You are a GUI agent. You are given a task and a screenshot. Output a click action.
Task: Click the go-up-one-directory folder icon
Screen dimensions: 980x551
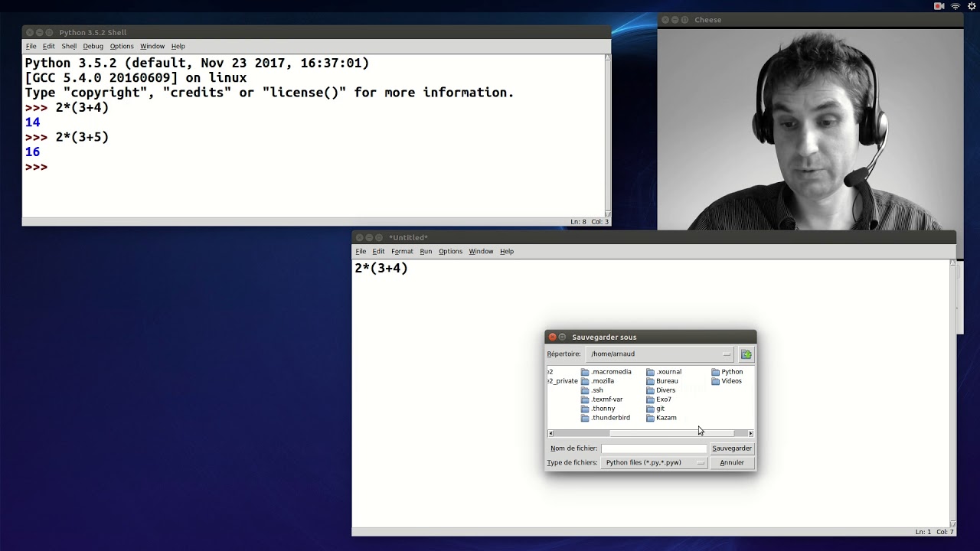pos(746,354)
